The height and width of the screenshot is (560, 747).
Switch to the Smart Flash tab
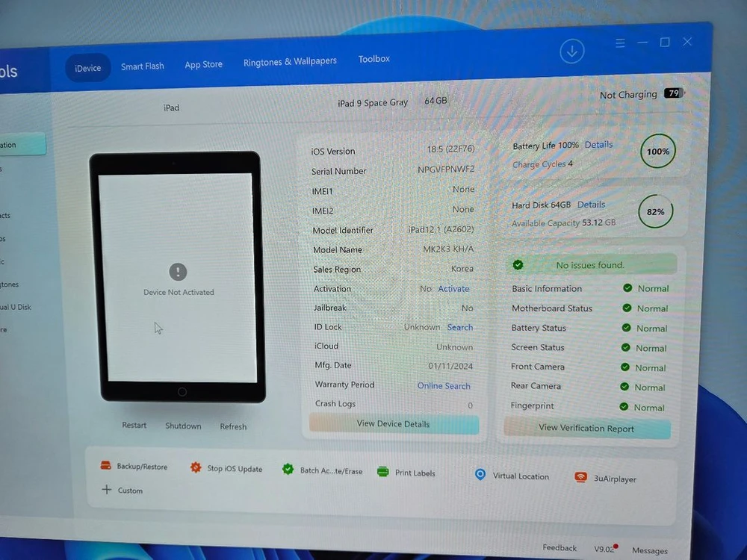pos(143,66)
